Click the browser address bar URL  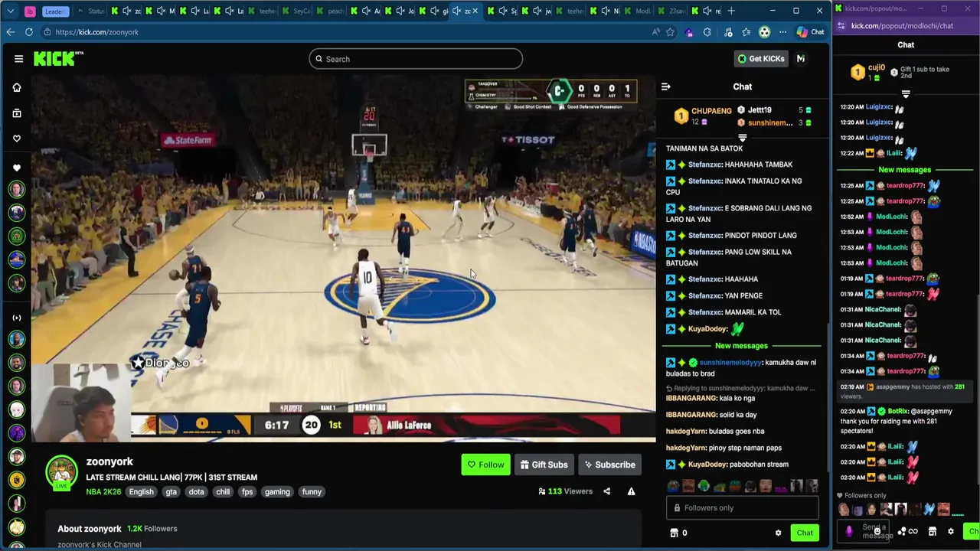click(x=96, y=32)
